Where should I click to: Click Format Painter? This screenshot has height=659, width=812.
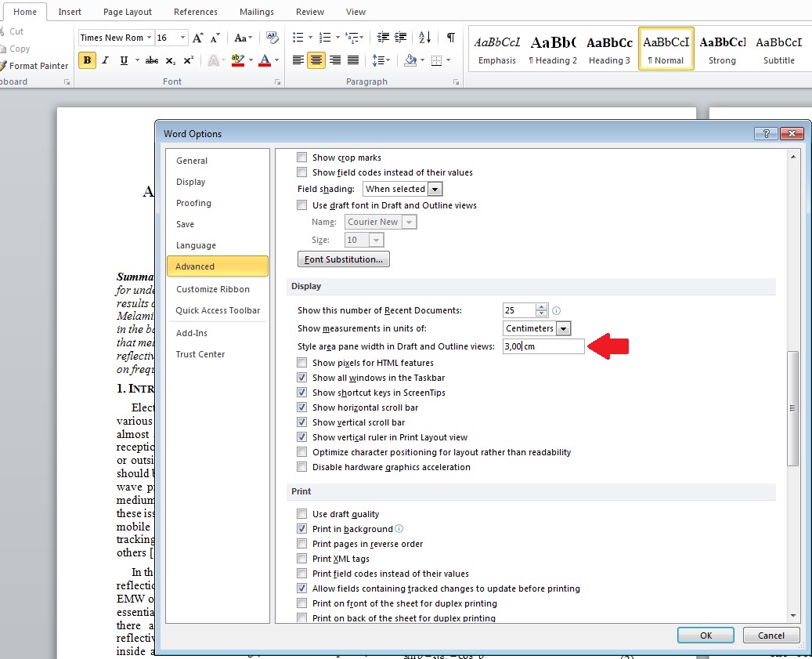point(34,66)
